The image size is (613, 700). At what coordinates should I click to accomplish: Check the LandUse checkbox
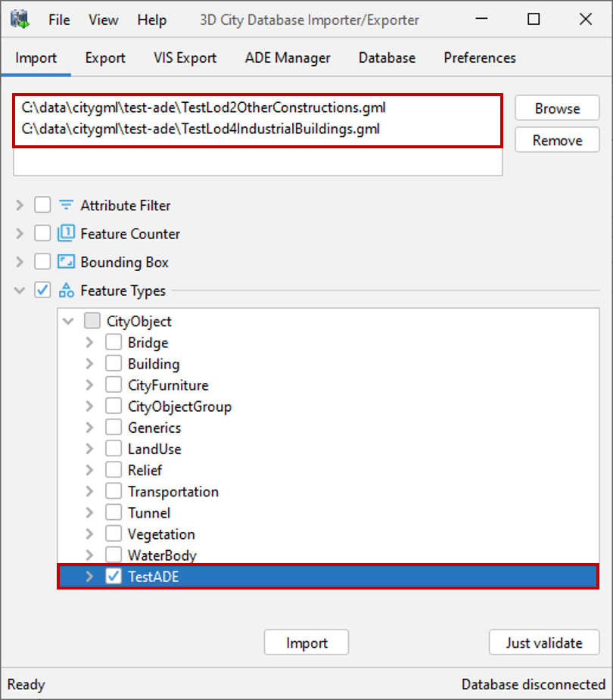tap(114, 448)
